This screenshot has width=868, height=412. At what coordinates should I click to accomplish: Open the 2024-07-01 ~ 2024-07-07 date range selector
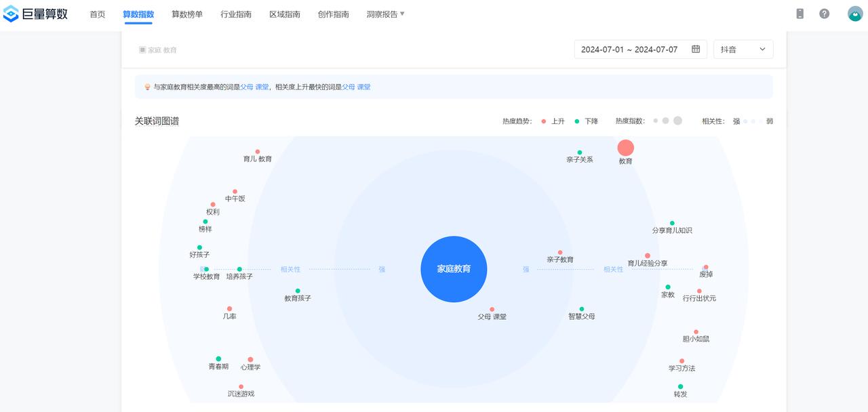(629, 49)
